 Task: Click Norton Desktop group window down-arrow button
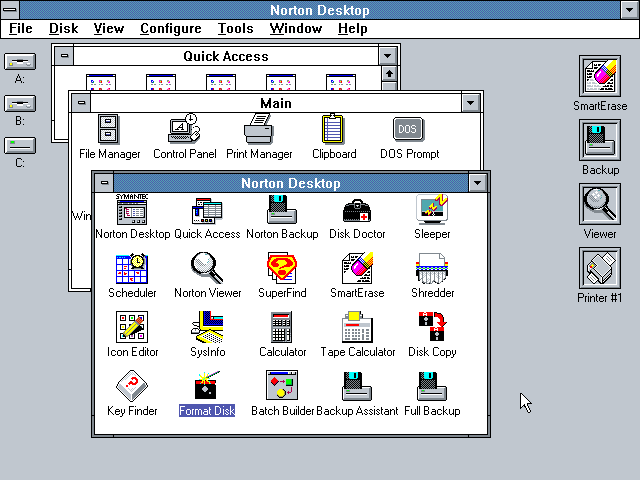point(477,183)
